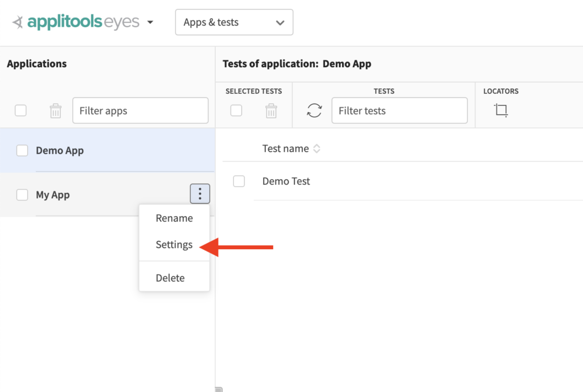Click the delete selected tests trash icon

272,110
